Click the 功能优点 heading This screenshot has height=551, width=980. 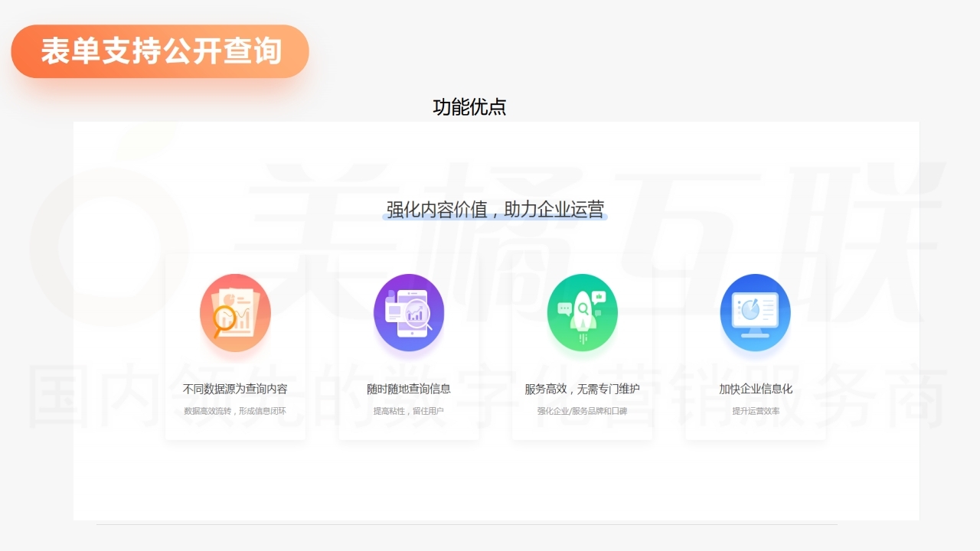click(x=469, y=107)
